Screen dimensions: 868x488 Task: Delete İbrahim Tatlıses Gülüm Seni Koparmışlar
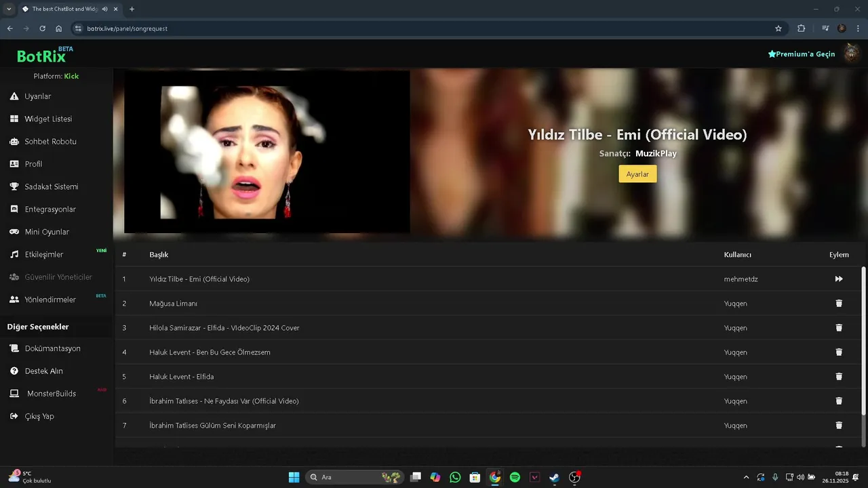[x=839, y=426]
